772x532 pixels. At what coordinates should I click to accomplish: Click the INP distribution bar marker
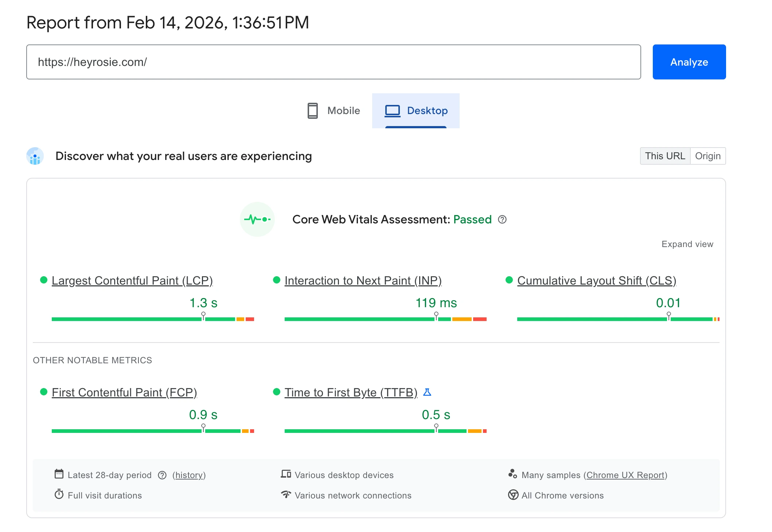coord(436,316)
